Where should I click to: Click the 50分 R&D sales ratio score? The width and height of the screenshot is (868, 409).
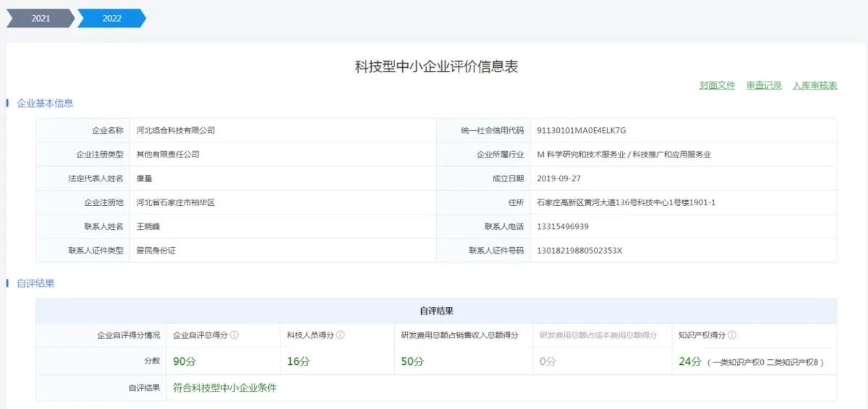tap(412, 361)
